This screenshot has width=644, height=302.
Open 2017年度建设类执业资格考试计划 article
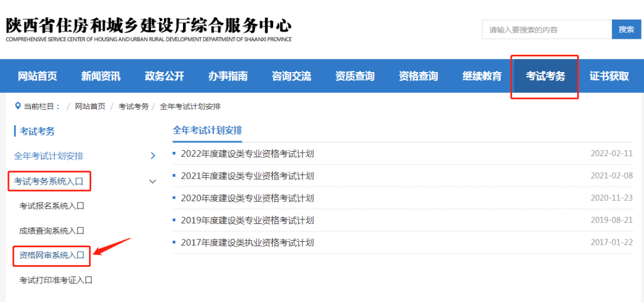coord(247,242)
